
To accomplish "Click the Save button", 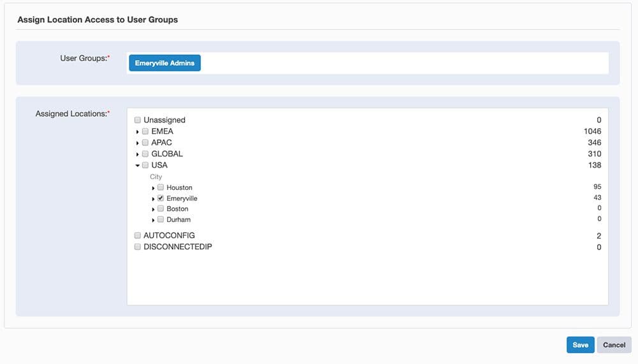I will pos(580,345).
